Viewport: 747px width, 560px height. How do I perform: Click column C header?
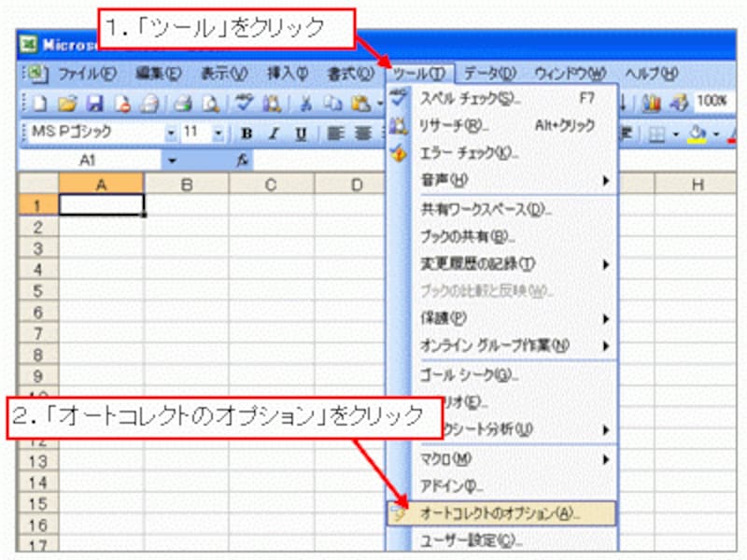coord(271,184)
